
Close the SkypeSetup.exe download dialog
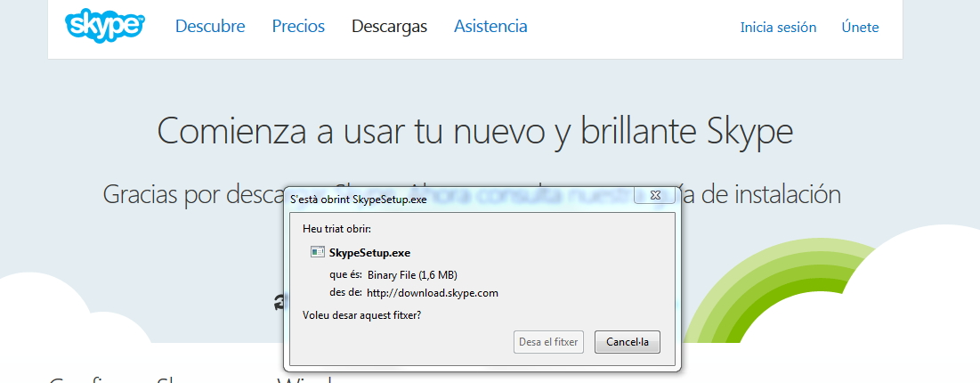coord(655,195)
